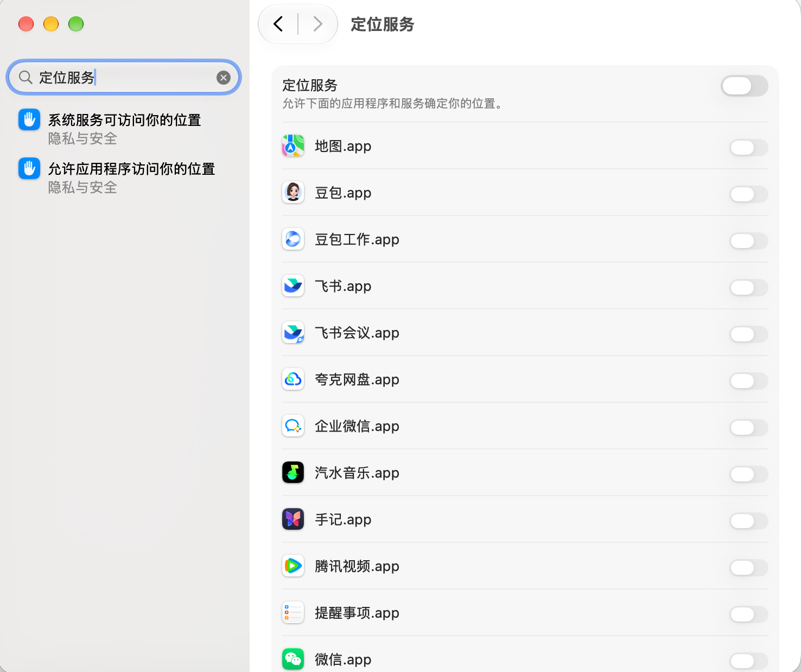Click the 企业微信.app icon

[293, 426]
